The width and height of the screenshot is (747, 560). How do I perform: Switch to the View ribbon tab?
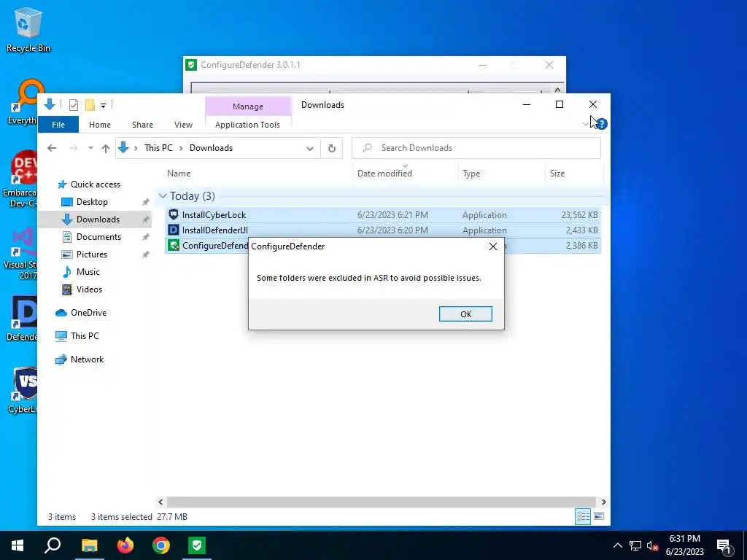tap(183, 125)
